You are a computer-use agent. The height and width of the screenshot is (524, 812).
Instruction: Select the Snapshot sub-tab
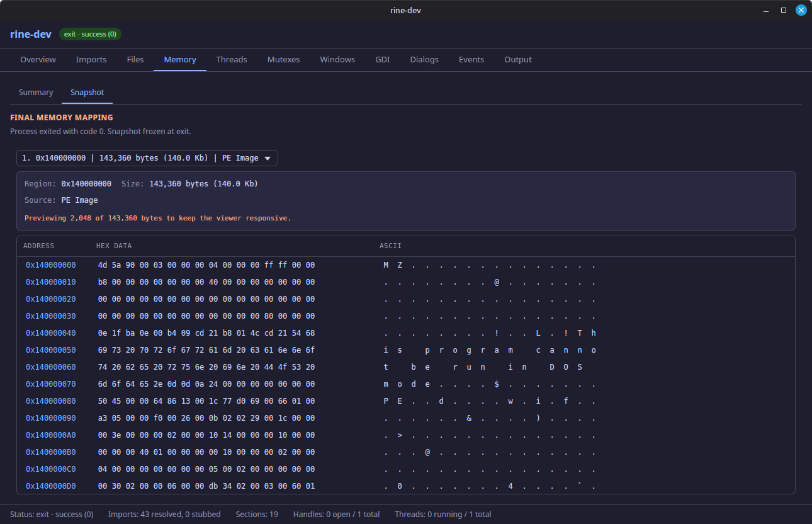point(86,92)
